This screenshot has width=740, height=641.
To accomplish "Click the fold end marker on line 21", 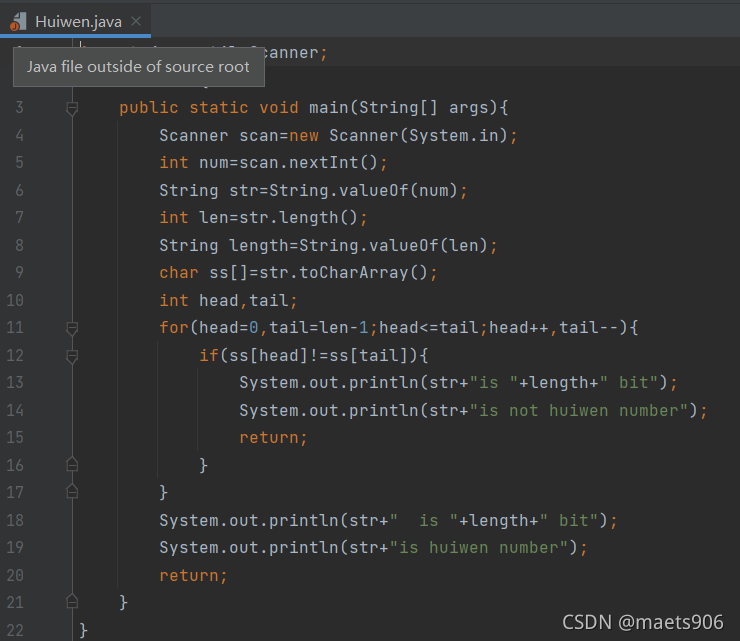I will 72,602.
